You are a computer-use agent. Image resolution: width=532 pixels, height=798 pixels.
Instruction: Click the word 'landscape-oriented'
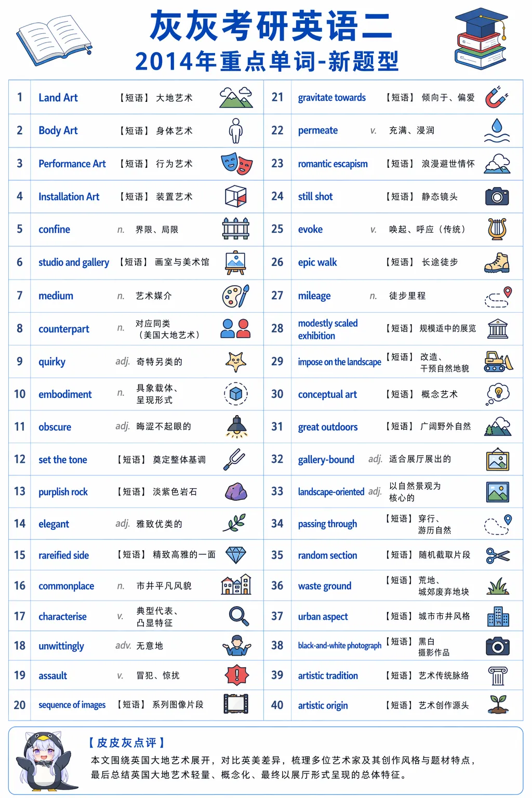click(331, 491)
